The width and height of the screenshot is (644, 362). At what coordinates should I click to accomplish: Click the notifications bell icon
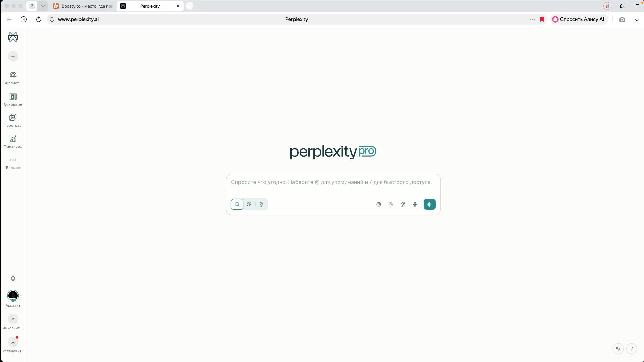point(13,278)
